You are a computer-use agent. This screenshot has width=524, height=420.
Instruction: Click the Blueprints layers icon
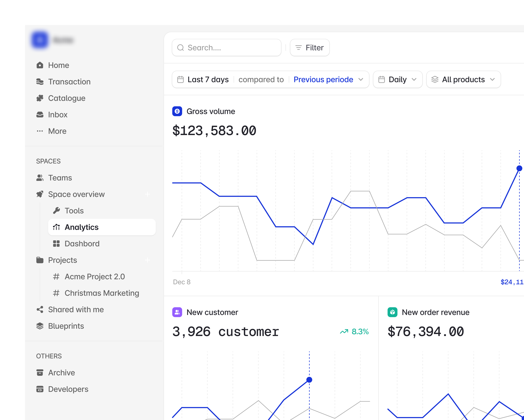40,326
